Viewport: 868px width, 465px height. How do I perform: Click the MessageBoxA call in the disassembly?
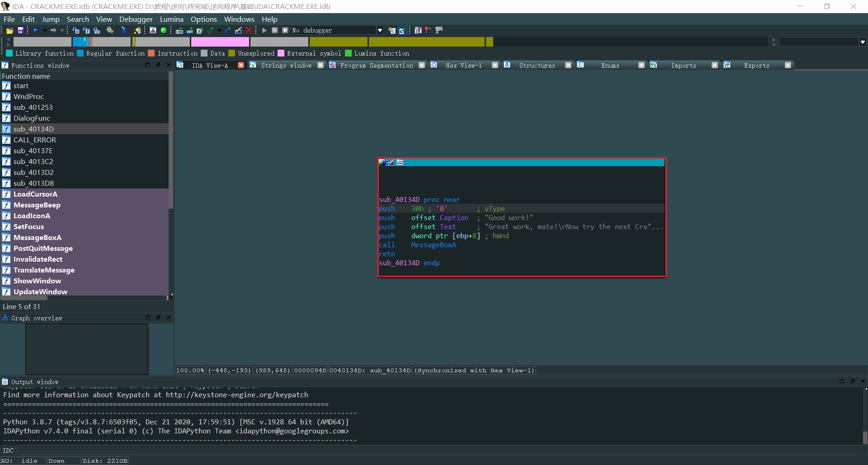point(433,244)
